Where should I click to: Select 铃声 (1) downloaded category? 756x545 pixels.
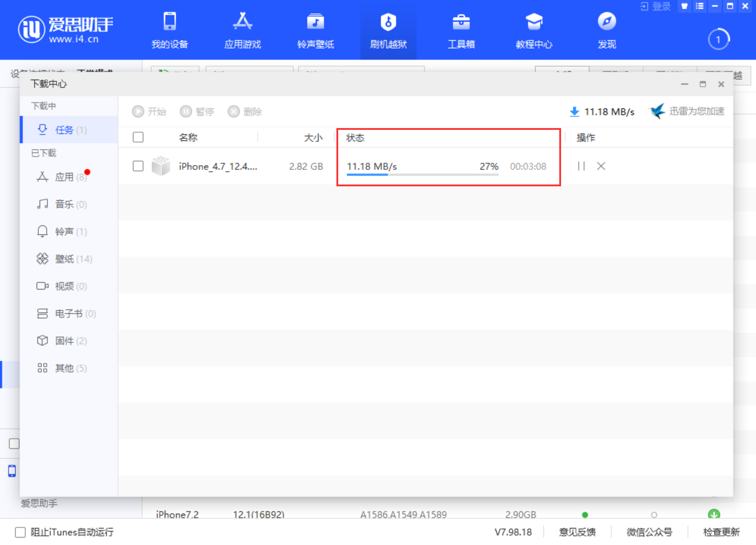tap(69, 232)
